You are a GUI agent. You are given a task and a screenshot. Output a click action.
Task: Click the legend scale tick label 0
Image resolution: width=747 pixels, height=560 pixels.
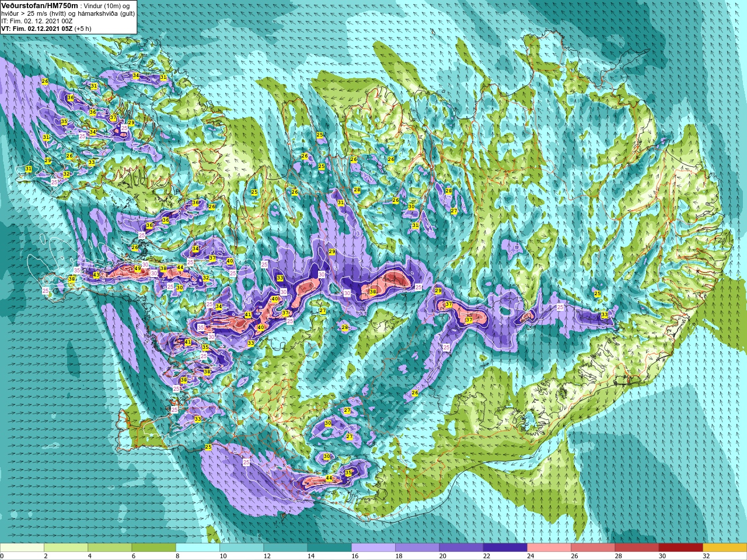click(x=2, y=556)
